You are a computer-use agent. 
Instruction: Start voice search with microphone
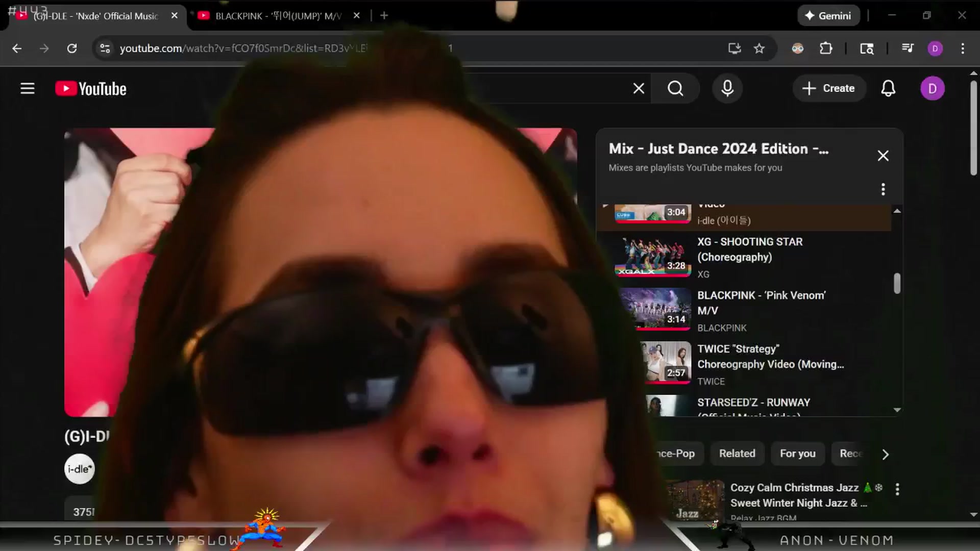point(727,89)
